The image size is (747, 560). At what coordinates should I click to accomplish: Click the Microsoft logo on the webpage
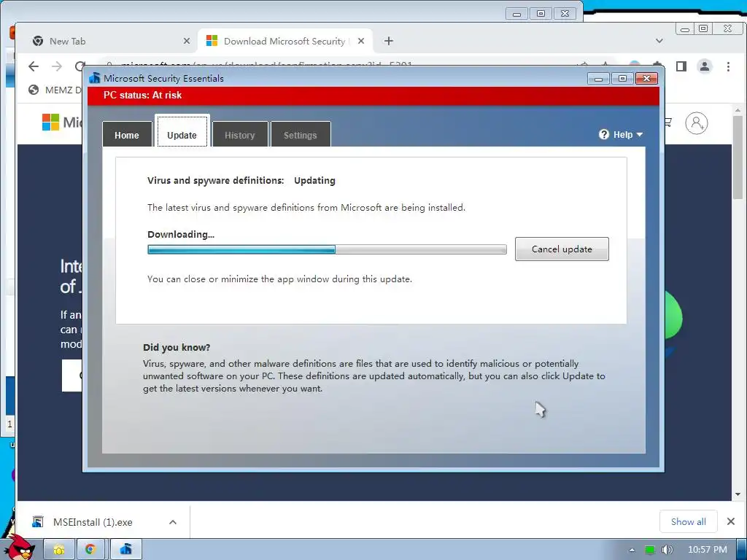(x=50, y=122)
